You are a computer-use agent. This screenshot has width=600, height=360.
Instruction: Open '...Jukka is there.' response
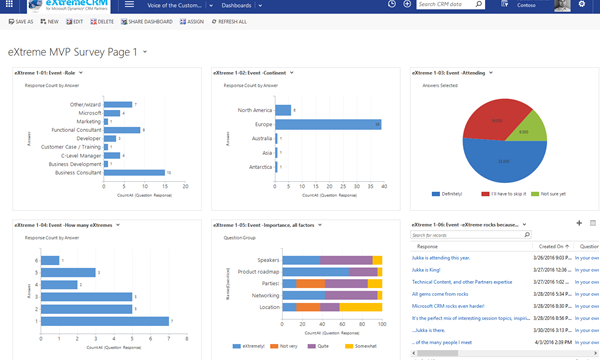pos(429,330)
